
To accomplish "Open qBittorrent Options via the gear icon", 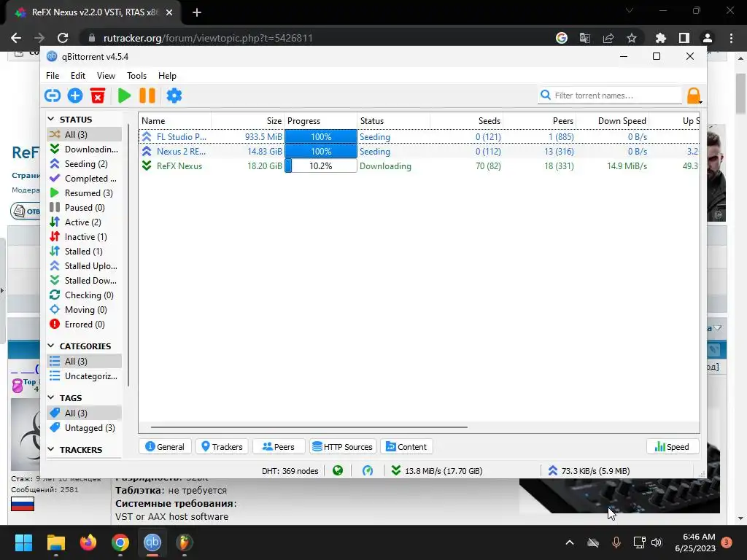I will click(174, 96).
